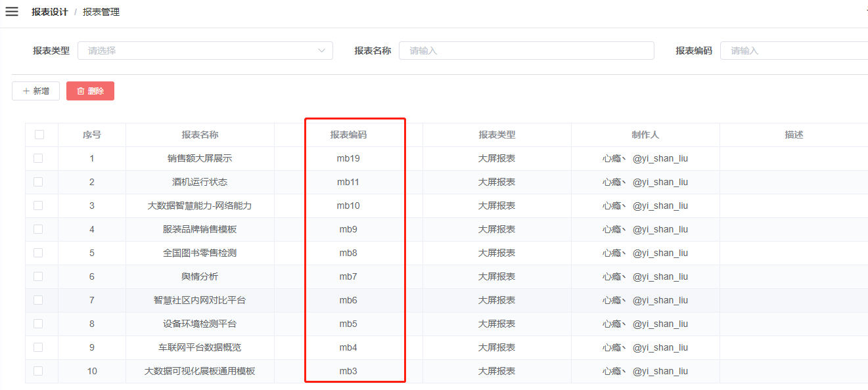Screen dimensions: 868x390
Task: Select the checkbox for 酒机运行状态 row
Action: (x=38, y=182)
